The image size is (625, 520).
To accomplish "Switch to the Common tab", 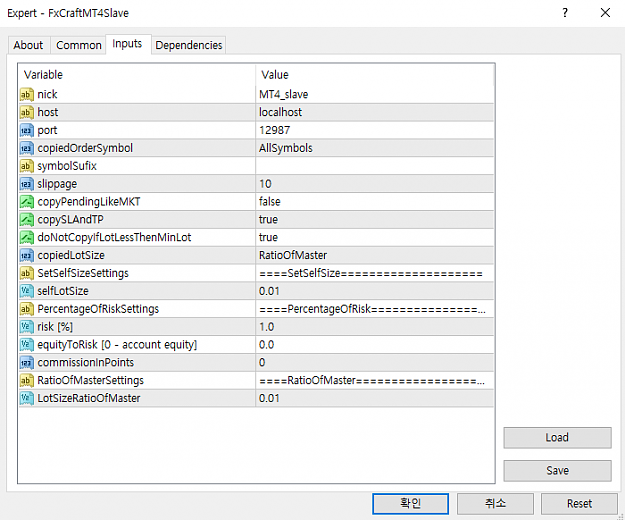I will tap(79, 45).
